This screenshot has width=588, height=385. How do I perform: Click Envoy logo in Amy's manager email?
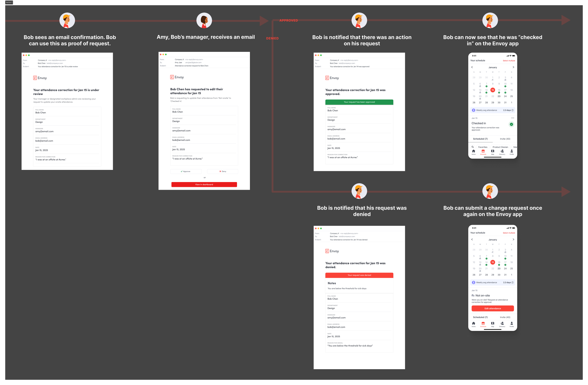pos(177,77)
